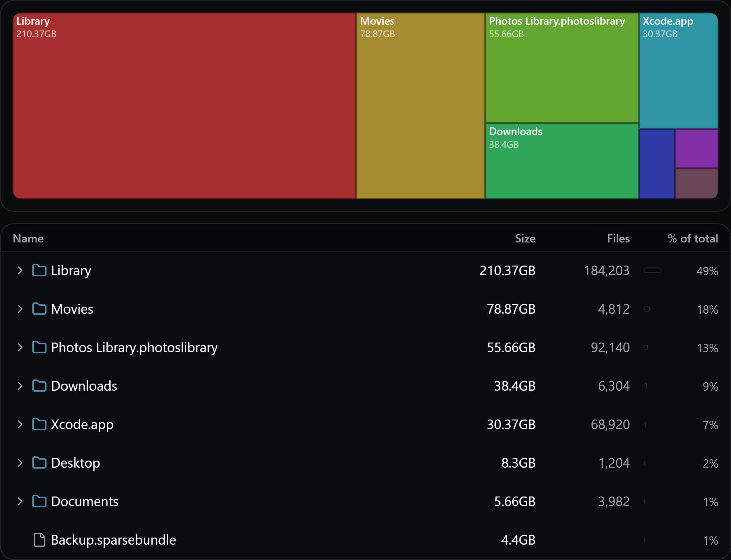
Task: Expand the Xcode.app row
Action: (20, 424)
